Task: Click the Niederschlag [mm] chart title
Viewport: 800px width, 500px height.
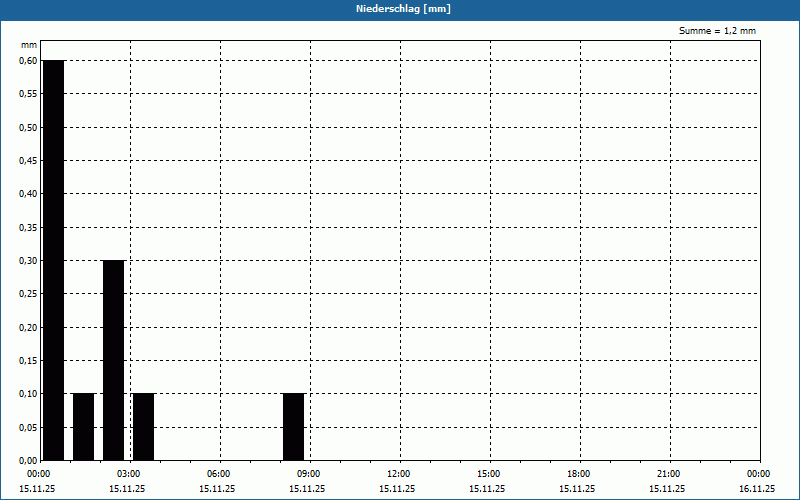Action: (x=400, y=9)
